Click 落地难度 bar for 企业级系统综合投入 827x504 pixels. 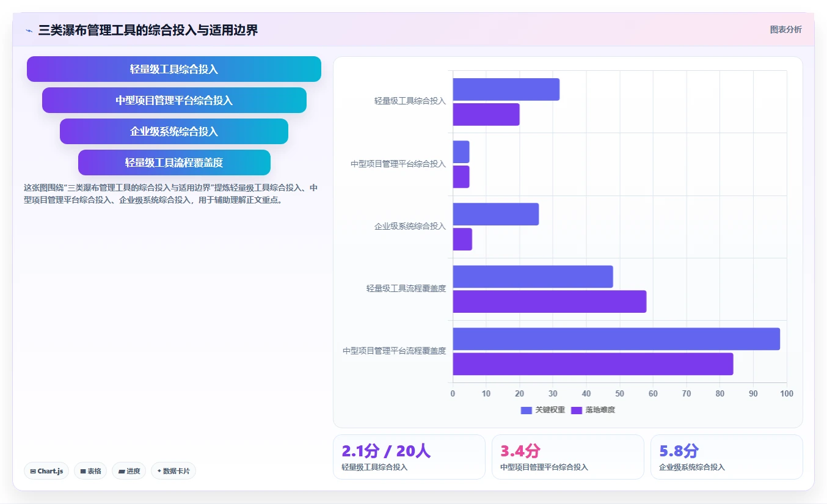click(x=462, y=239)
